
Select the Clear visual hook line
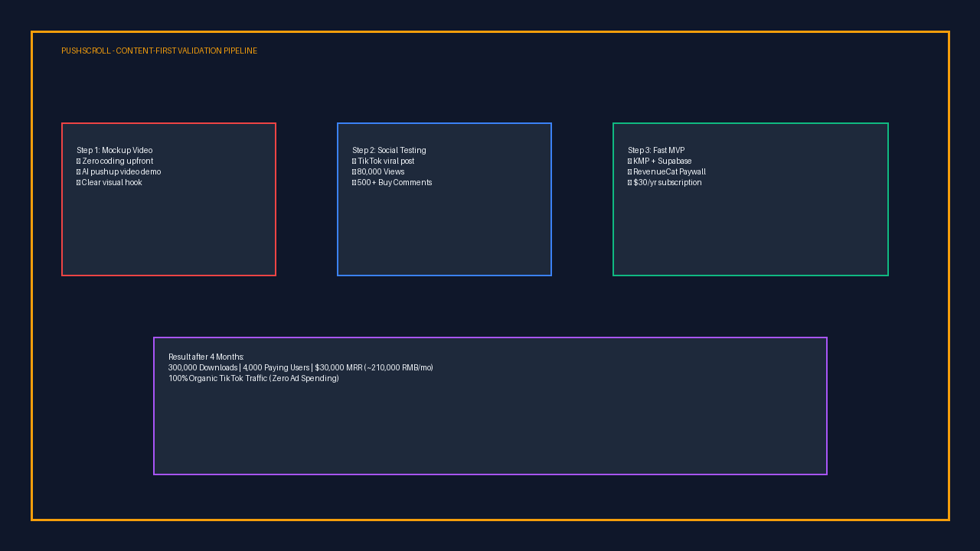click(109, 182)
